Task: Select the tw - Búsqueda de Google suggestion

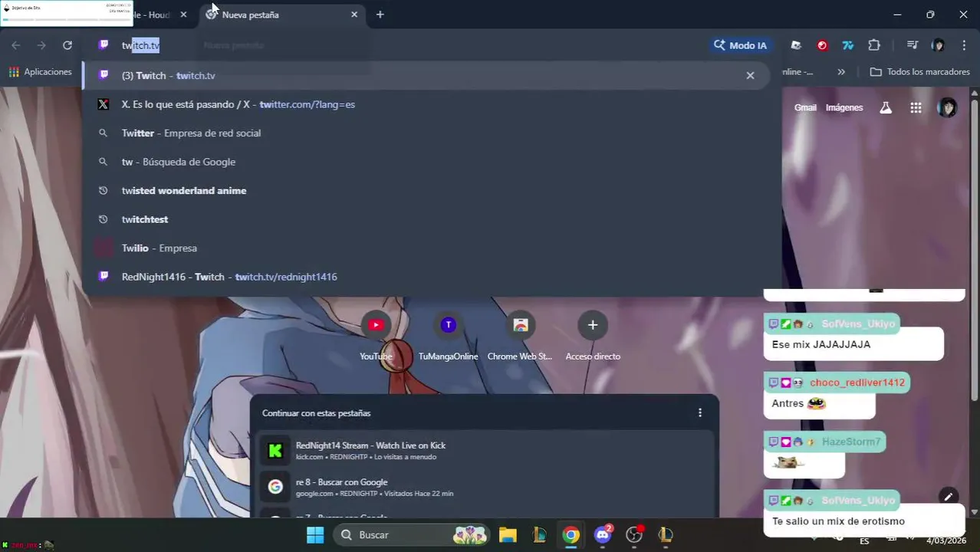Action: 426,162
